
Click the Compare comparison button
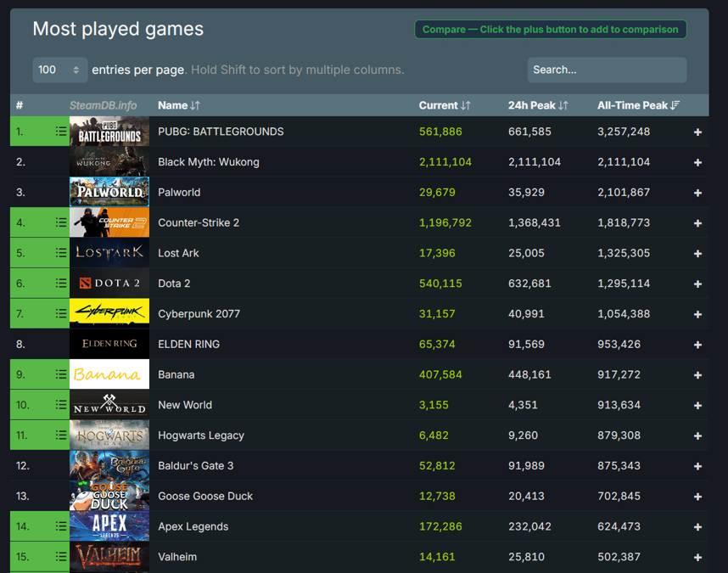[550, 29]
